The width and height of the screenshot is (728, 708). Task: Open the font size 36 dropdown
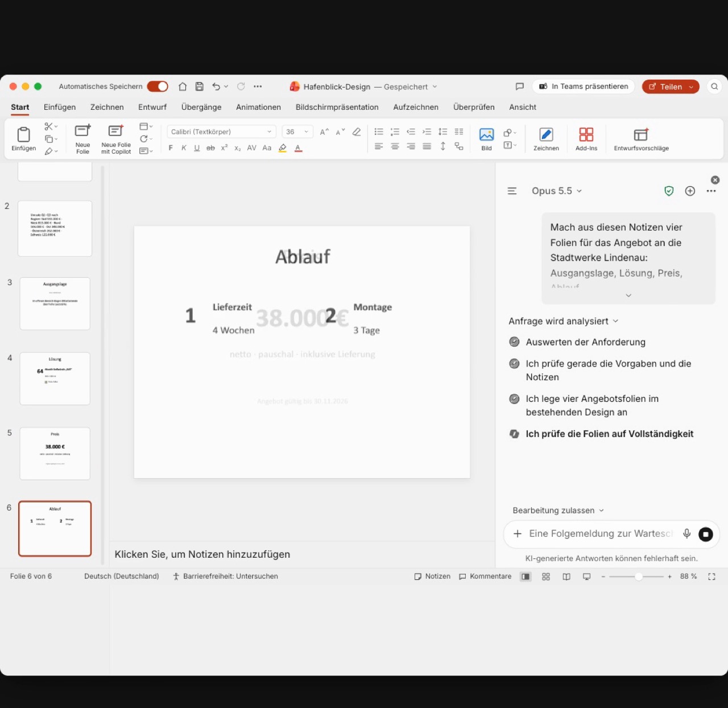[x=297, y=131]
